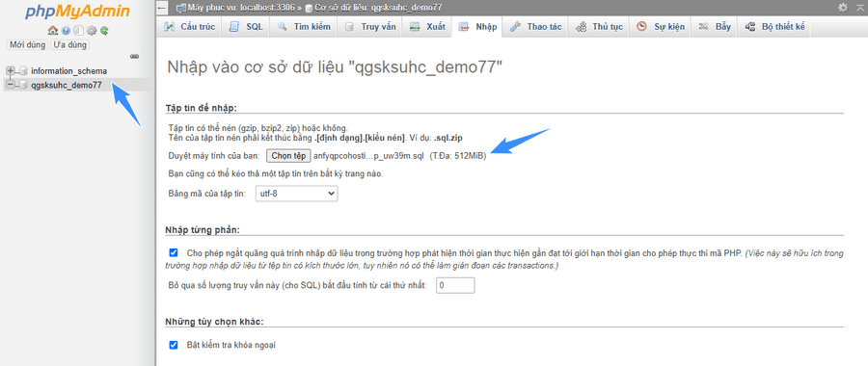
Task: Click the Home icon in navigation panel
Action: point(53,31)
